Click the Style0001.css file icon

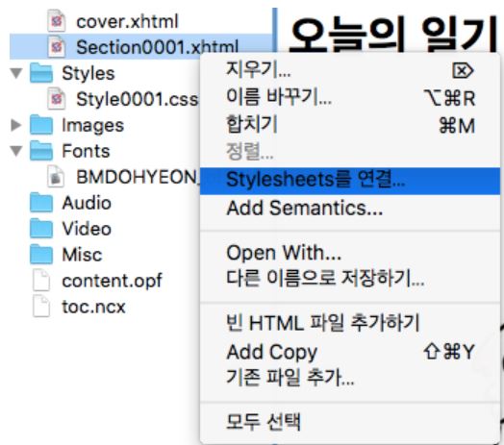click(57, 99)
